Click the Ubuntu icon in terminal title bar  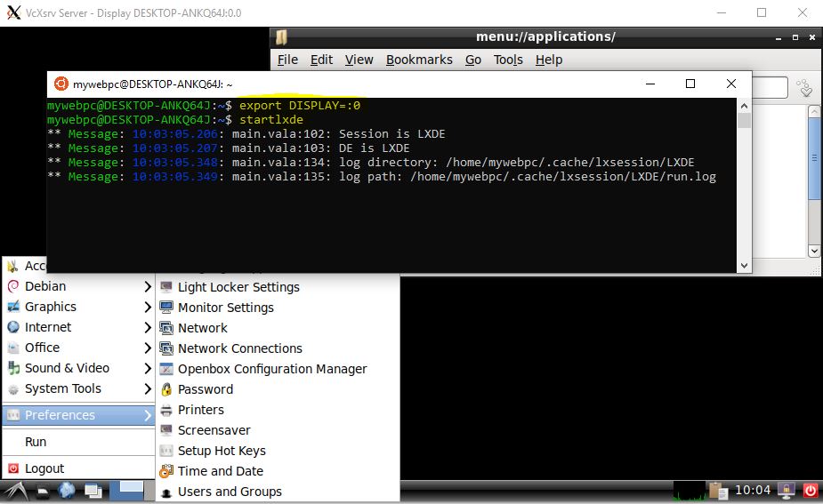coord(61,84)
